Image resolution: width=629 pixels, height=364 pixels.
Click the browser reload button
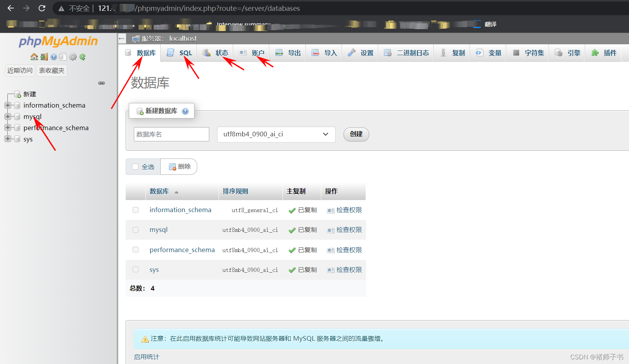pos(42,8)
